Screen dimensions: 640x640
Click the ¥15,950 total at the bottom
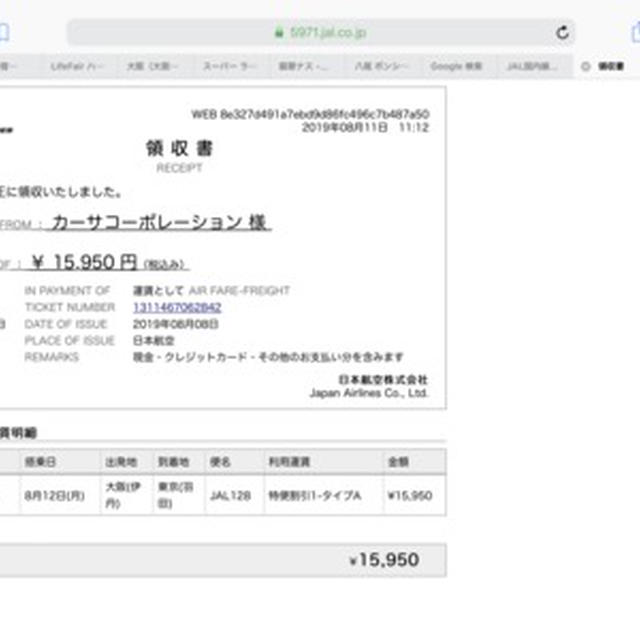point(384,560)
